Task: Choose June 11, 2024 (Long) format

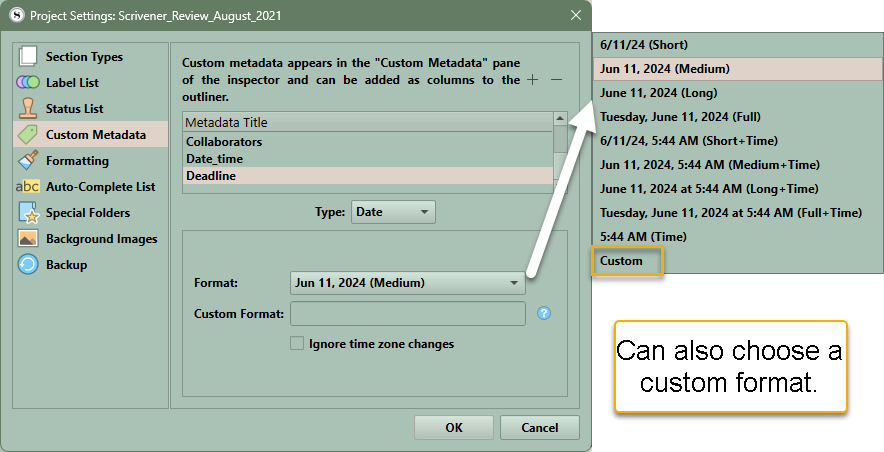Action: (737, 92)
